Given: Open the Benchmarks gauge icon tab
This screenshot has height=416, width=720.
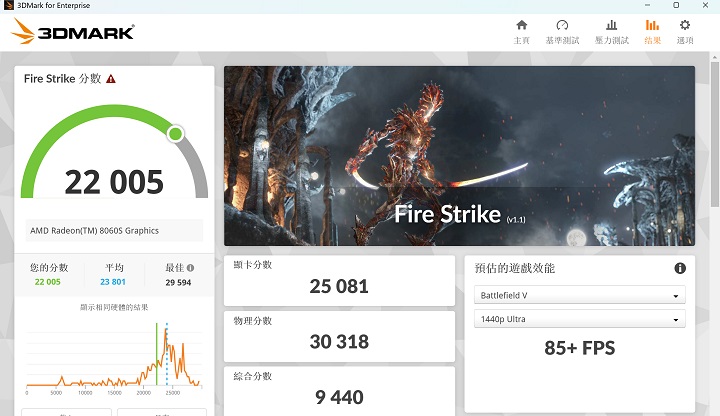Looking at the screenshot, I should pos(562,25).
